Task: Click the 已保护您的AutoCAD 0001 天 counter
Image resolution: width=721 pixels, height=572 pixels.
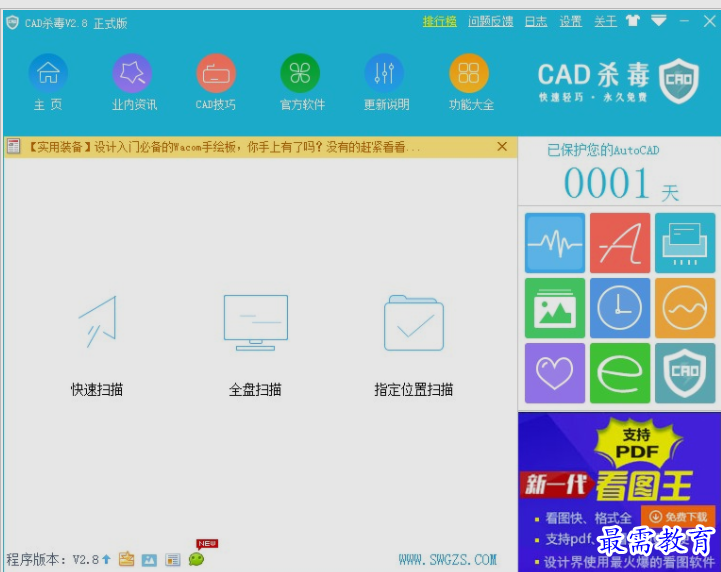Action: click(619, 172)
